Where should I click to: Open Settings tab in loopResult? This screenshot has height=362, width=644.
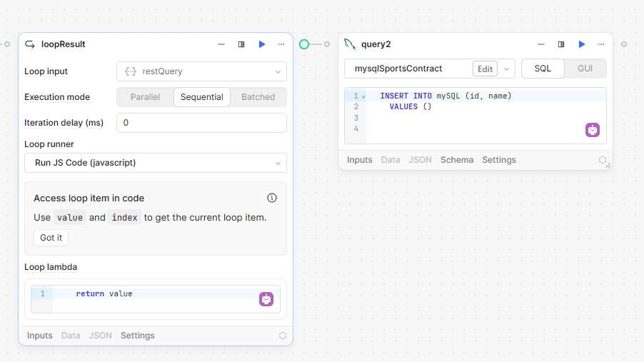pos(138,336)
